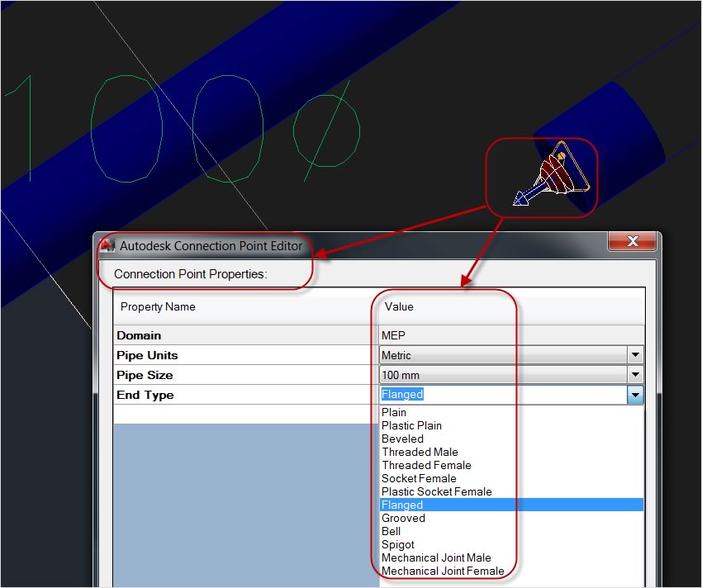Open the Pipe Units dropdown

point(634,355)
